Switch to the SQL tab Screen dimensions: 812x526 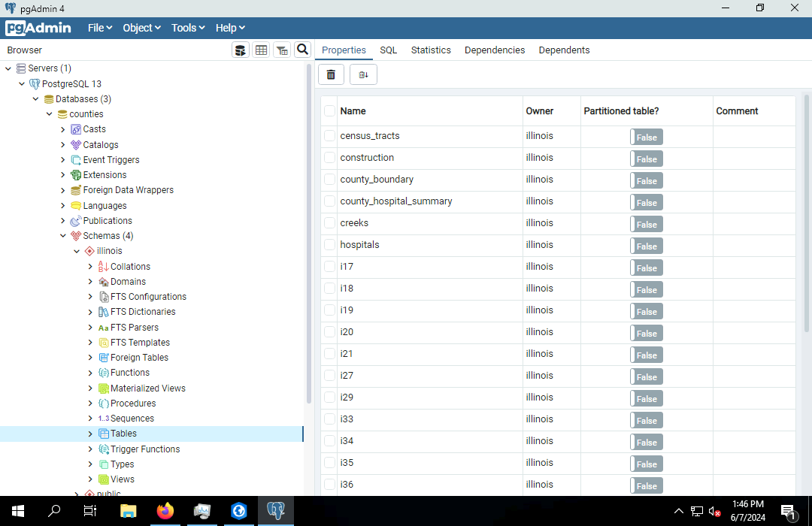[388, 50]
